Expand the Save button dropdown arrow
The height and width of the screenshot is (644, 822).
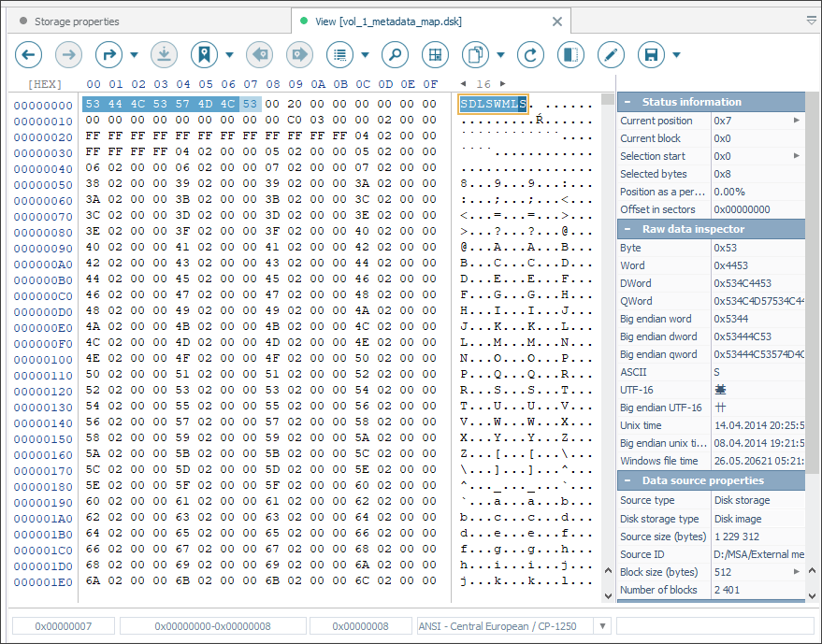click(x=676, y=55)
